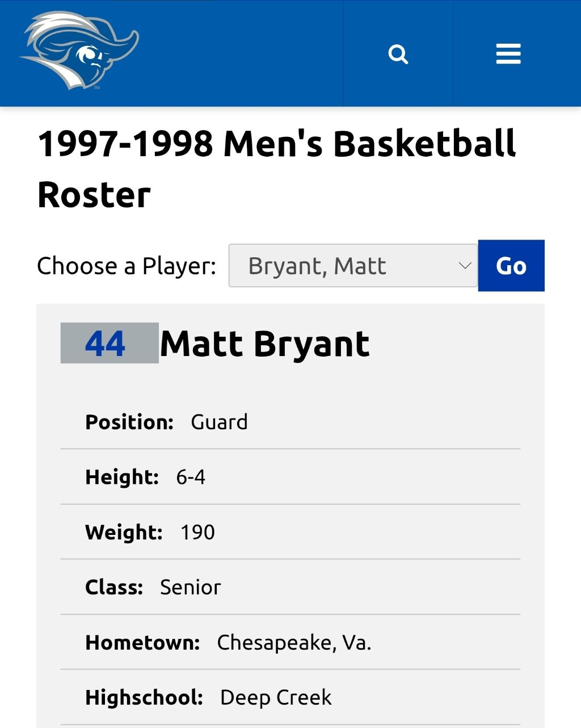This screenshot has height=728, width=581.
Task: Click the Go button
Action: pos(511,266)
